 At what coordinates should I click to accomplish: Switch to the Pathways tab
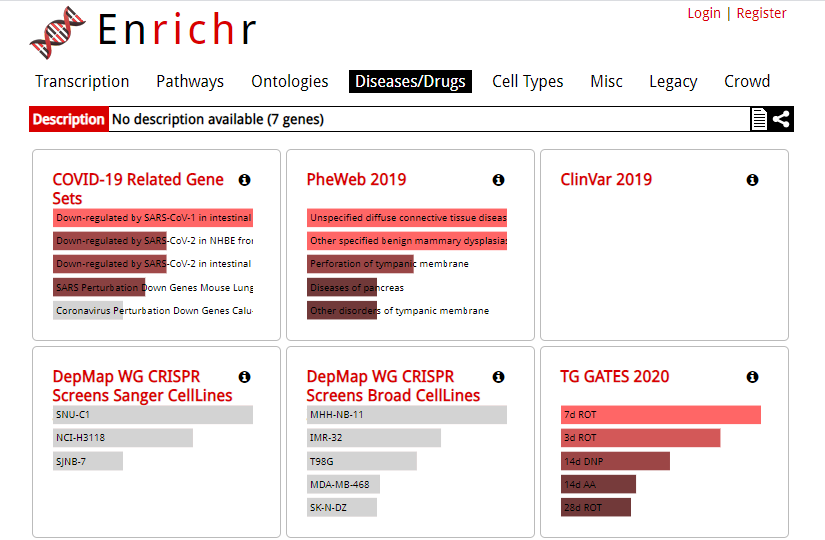tap(190, 82)
